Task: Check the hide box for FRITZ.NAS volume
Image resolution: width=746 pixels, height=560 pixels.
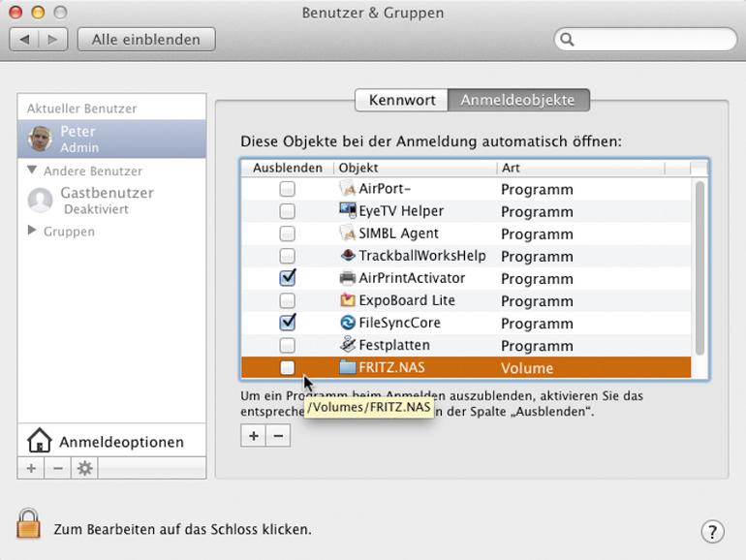Action: tap(288, 367)
